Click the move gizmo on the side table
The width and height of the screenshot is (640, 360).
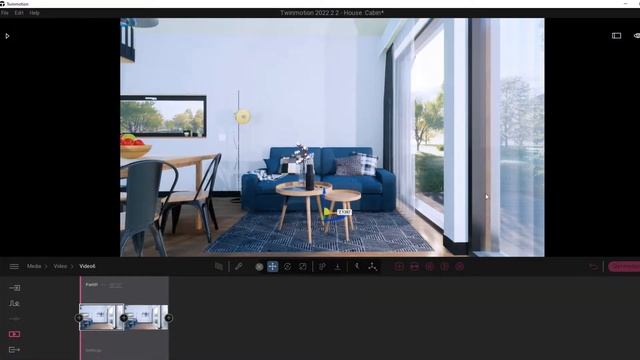329,213
